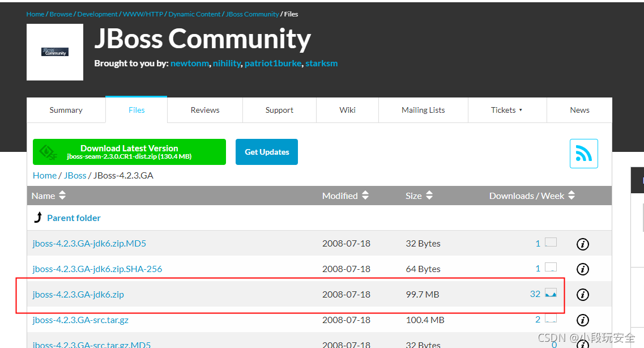Viewport: 644px width, 348px height.
Task: Open contributor starksm profile
Action: [322, 63]
